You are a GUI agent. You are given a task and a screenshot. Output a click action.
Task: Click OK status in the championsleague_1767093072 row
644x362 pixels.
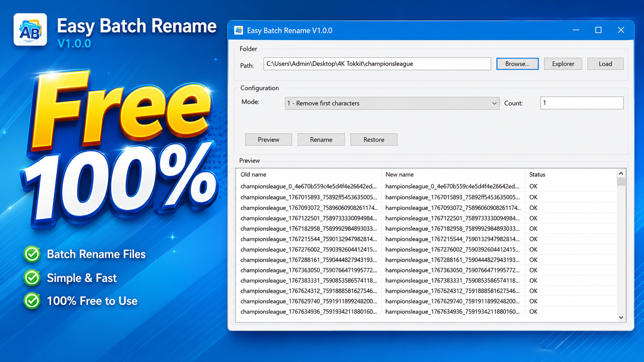[x=533, y=208]
